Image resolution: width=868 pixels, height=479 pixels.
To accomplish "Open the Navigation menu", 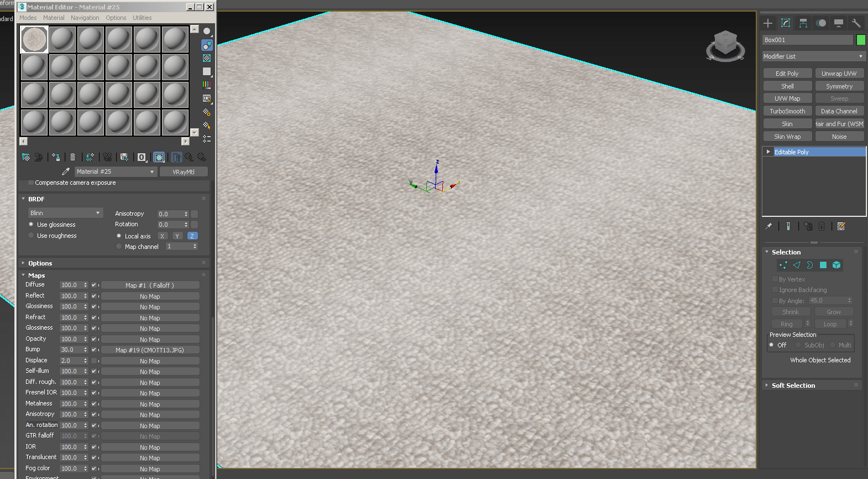I will [85, 18].
